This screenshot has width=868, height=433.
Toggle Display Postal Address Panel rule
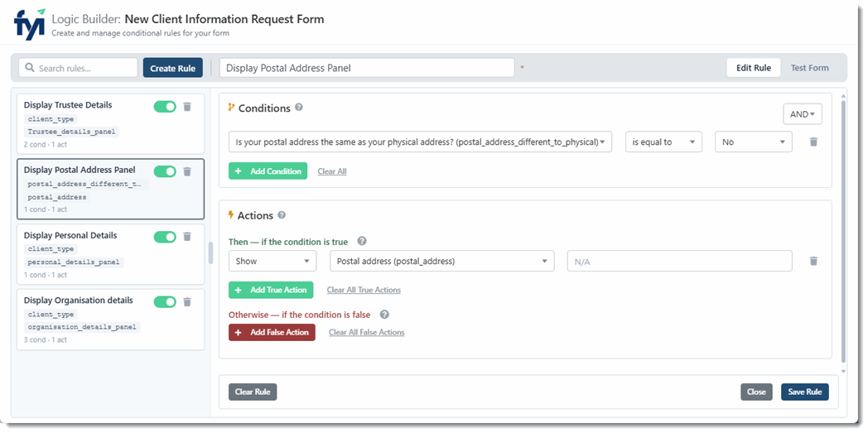pyautogui.click(x=165, y=171)
